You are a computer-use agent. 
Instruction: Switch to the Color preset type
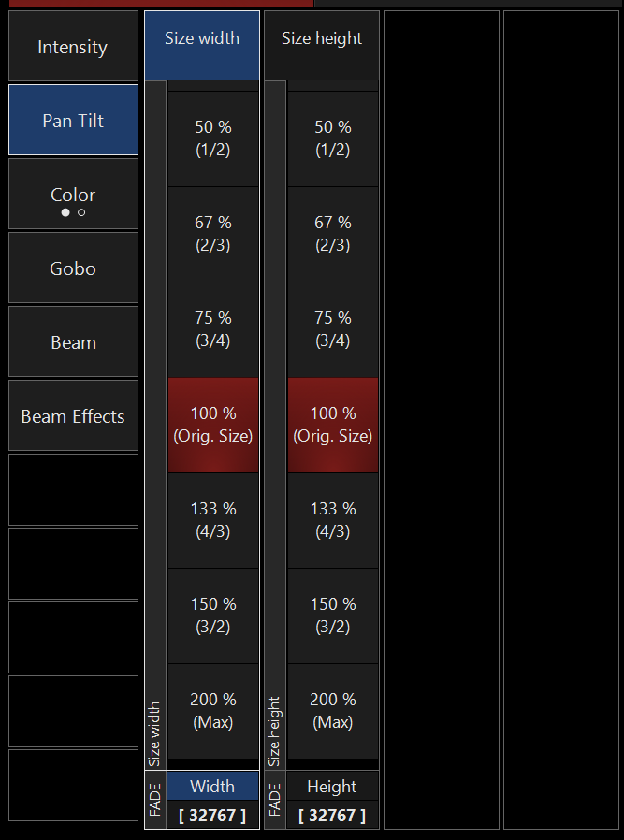pyautogui.click(x=73, y=194)
